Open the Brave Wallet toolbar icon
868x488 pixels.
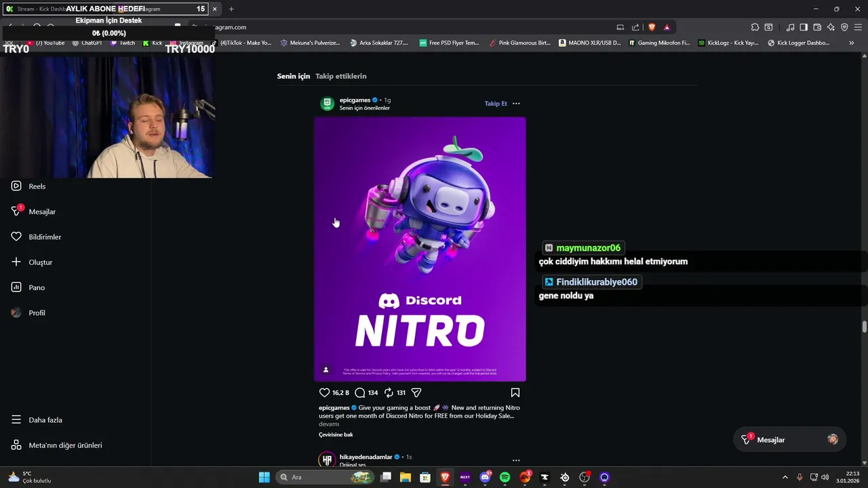click(x=817, y=27)
